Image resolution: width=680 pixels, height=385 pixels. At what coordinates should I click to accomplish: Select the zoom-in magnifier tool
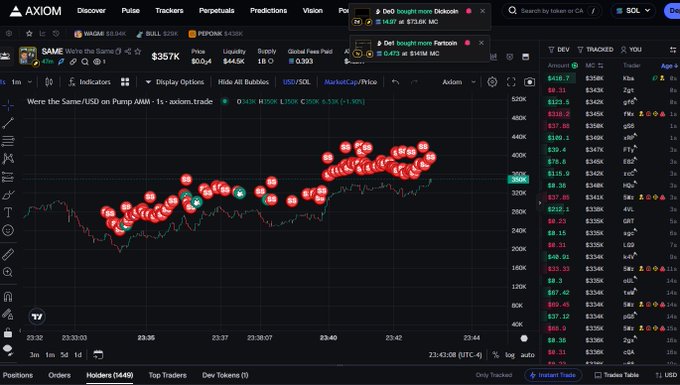pyautogui.click(x=8, y=272)
